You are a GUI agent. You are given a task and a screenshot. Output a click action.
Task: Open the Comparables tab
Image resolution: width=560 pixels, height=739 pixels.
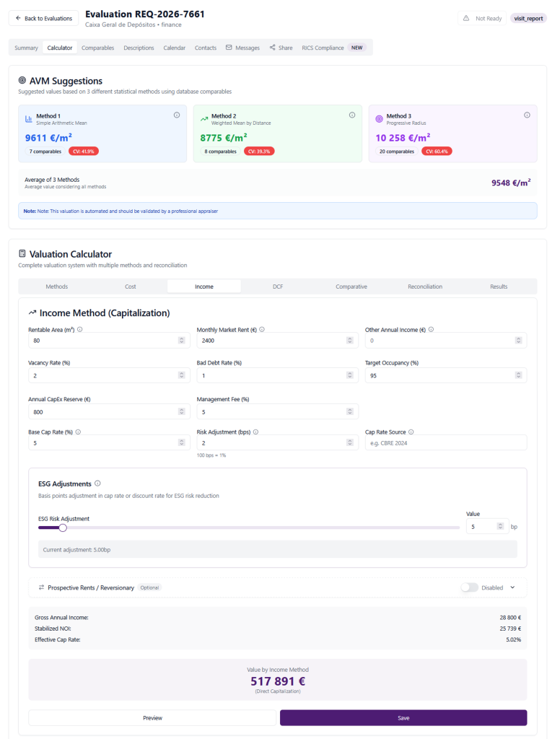coord(97,48)
